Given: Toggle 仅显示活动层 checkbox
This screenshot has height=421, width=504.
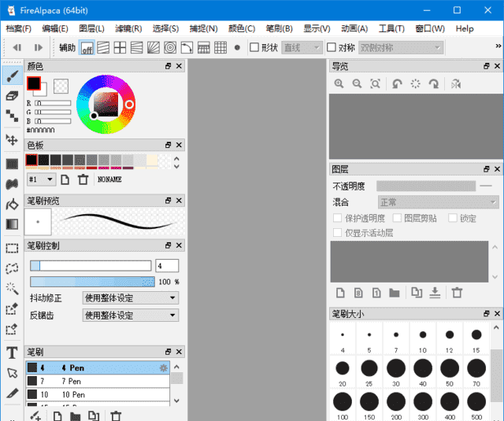Looking at the screenshot, I should (x=337, y=232).
